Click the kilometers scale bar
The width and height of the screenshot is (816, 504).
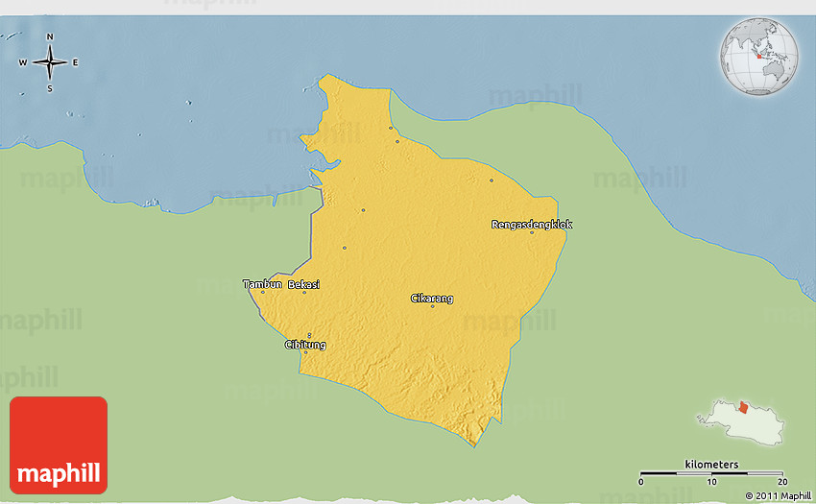point(711,473)
